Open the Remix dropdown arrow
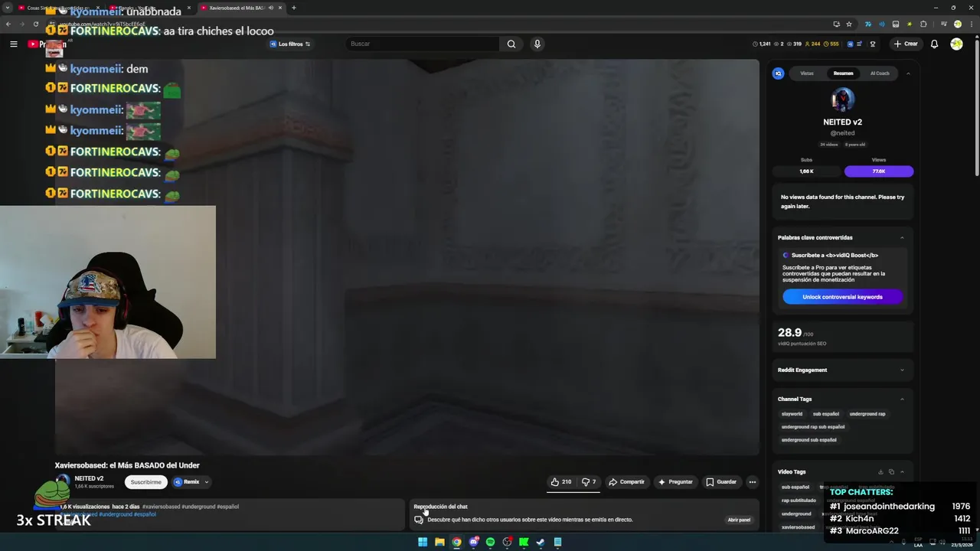 click(x=206, y=482)
